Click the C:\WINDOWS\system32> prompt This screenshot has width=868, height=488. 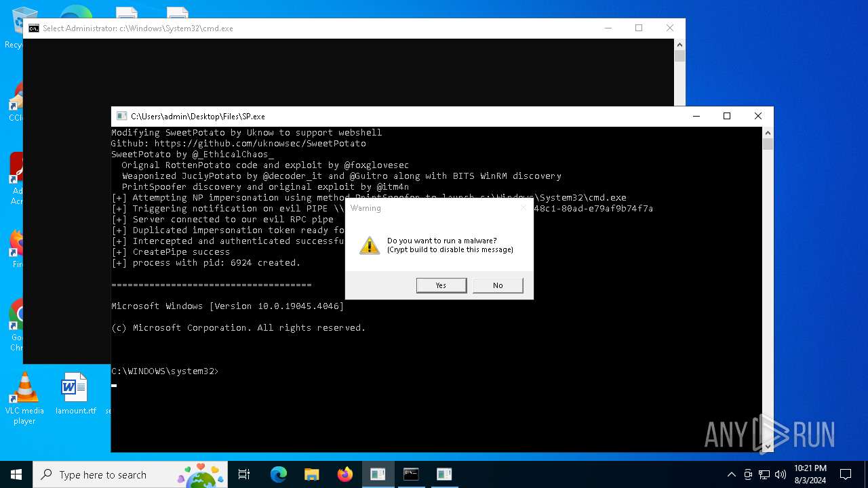click(x=165, y=371)
